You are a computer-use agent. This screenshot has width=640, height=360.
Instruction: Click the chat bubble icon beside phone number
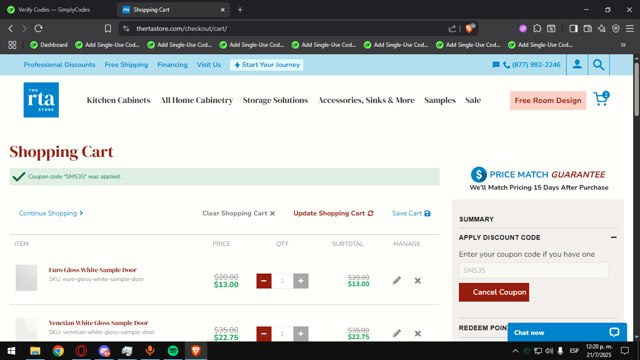(496, 65)
